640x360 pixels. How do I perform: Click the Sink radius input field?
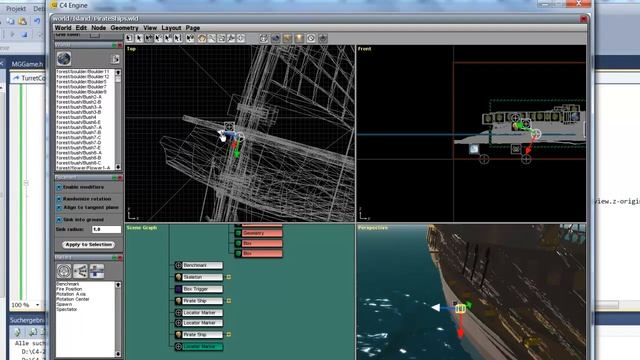pos(106,229)
